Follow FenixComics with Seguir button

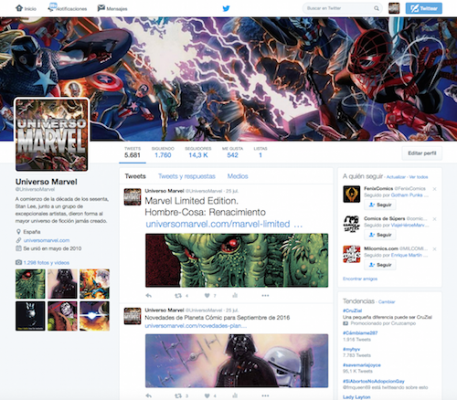(380, 205)
